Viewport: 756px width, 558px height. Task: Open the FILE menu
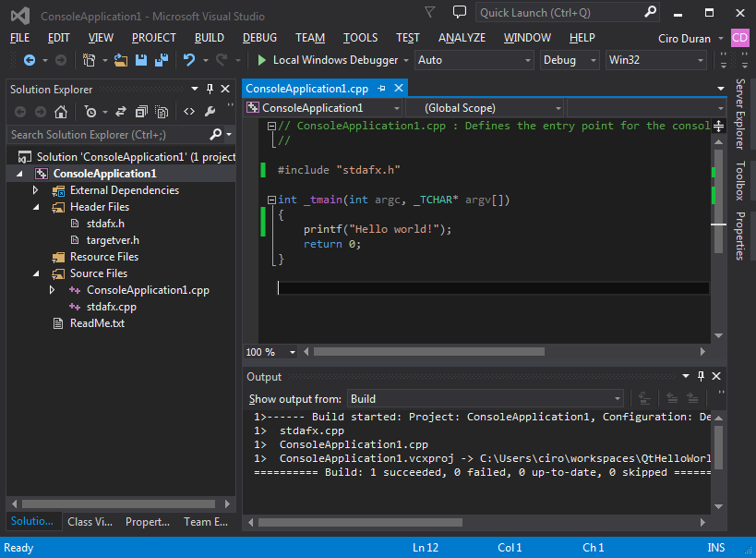click(19, 38)
